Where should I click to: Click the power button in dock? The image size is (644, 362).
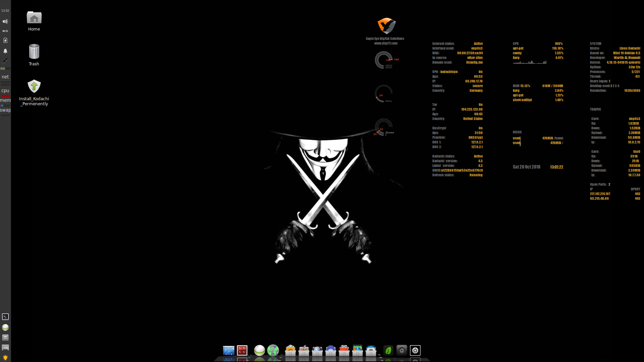click(415, 351)
